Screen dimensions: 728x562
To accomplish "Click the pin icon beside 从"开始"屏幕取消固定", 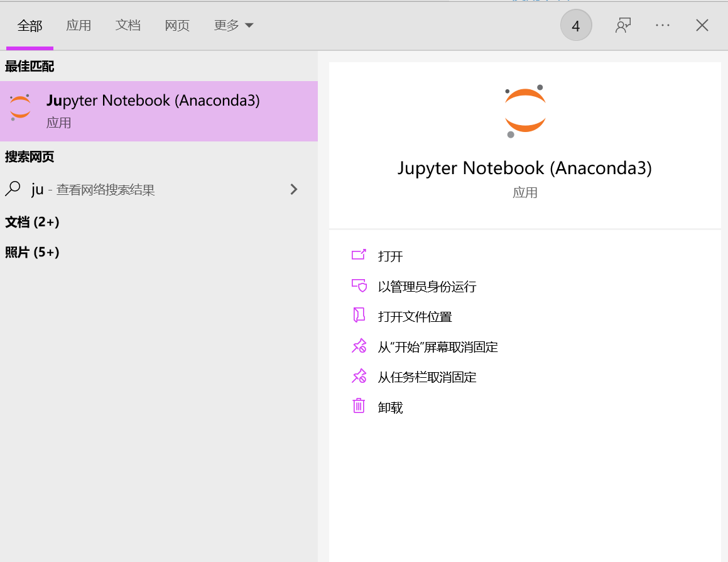I will [x=359, y=346].
